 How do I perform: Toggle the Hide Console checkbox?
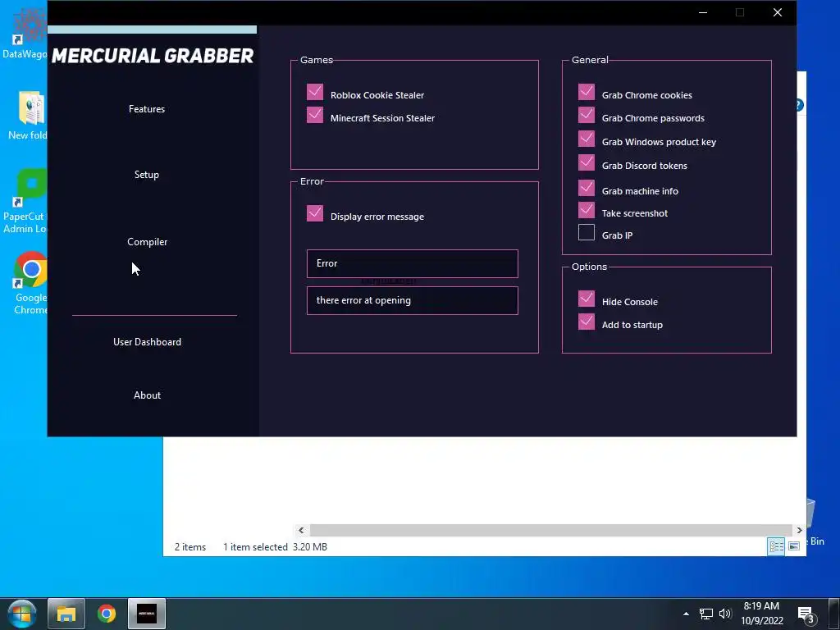point(587,299)
